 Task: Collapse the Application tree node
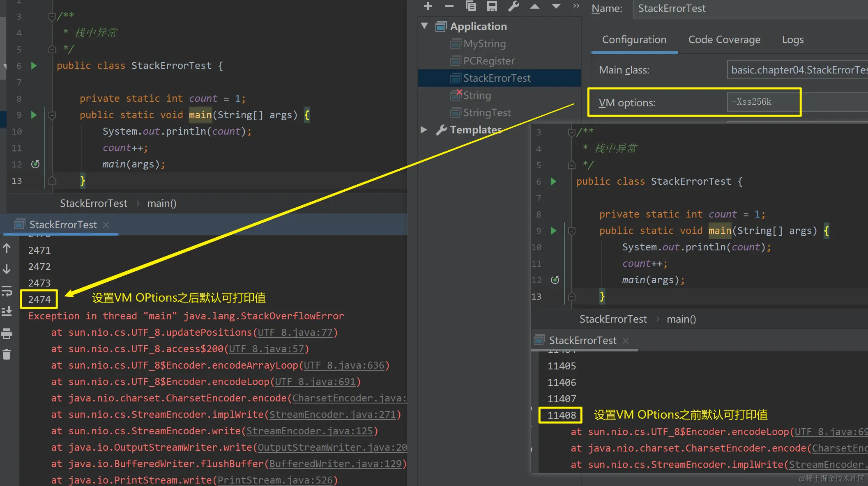coord(425,26)
